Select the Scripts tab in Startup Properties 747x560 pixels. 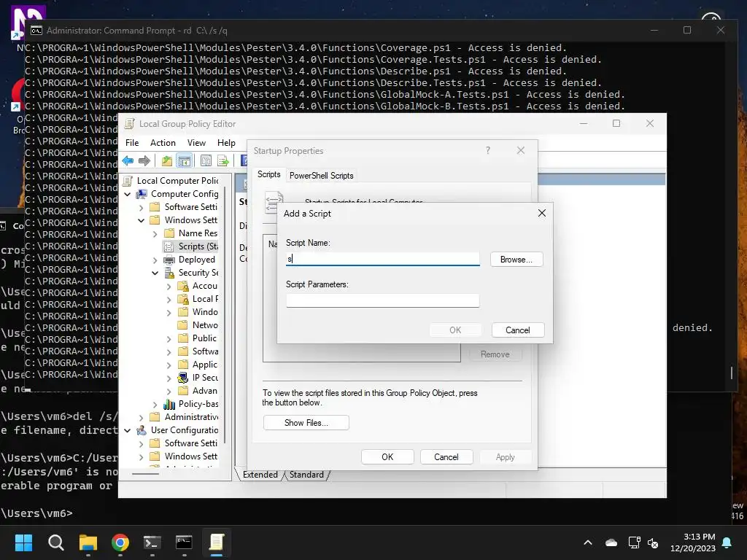tap(268, 174)
